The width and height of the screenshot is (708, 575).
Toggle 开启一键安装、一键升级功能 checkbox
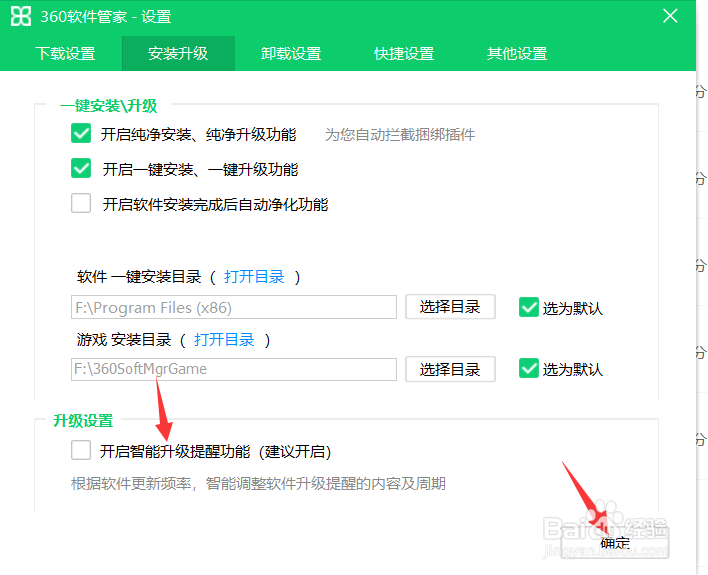tap(81, 168)
